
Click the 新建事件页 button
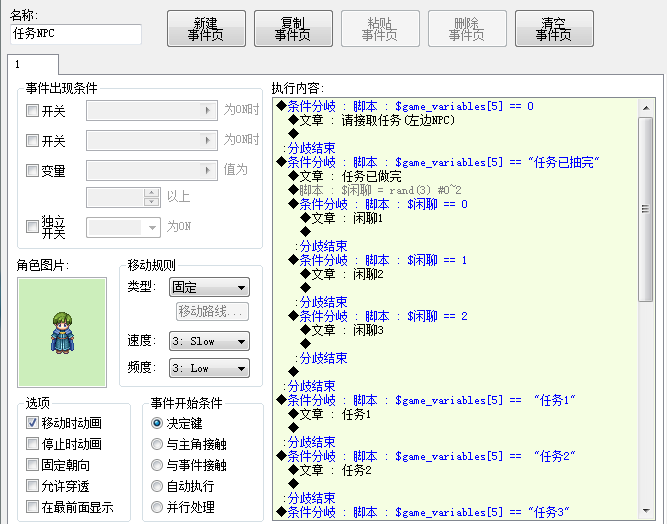coord(206,28)
